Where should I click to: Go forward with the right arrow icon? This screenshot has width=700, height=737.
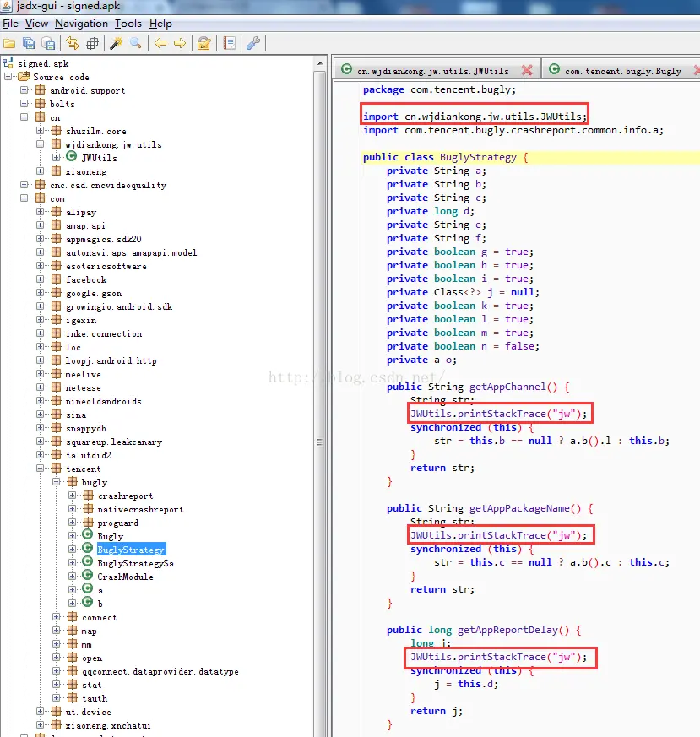point(180,44)
